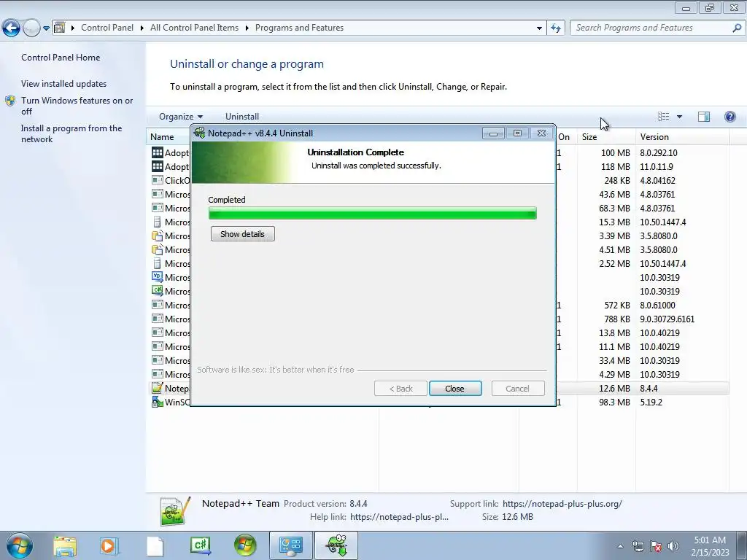Click the volume speaker tray icon
This screenshot has width=747, height=560.
(673, 546)
